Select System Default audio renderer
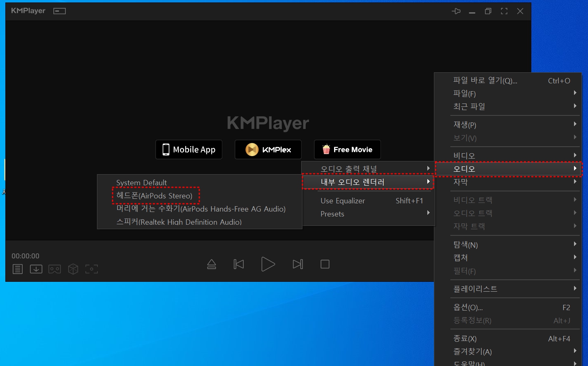Image resolution: width=588 pixels, height=366 pixels. [x=200, y=182]
